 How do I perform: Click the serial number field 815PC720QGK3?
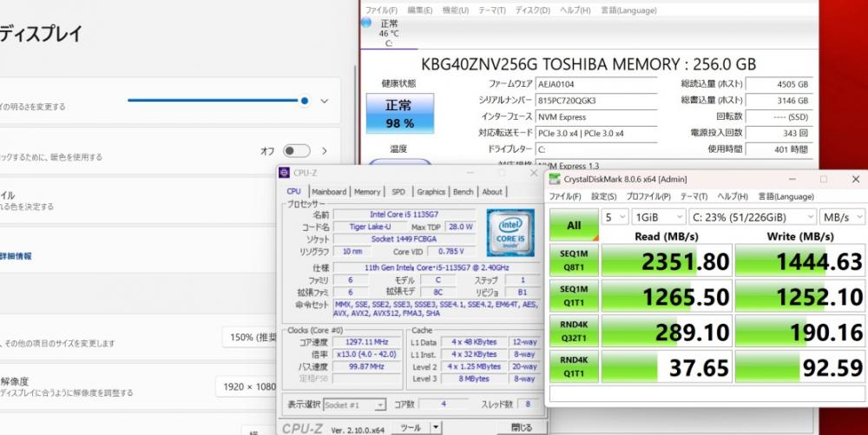(596, 101)
